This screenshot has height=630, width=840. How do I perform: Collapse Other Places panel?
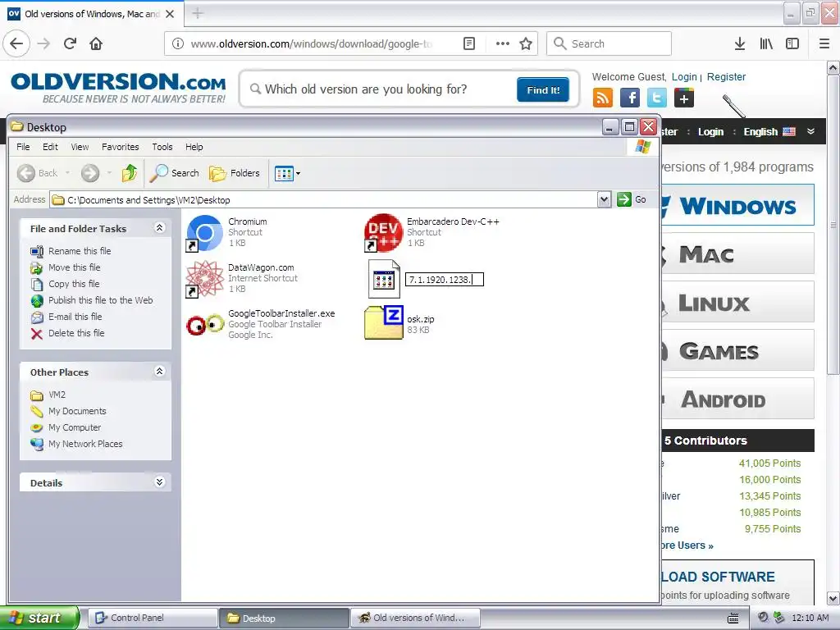[x=159, y=372]
